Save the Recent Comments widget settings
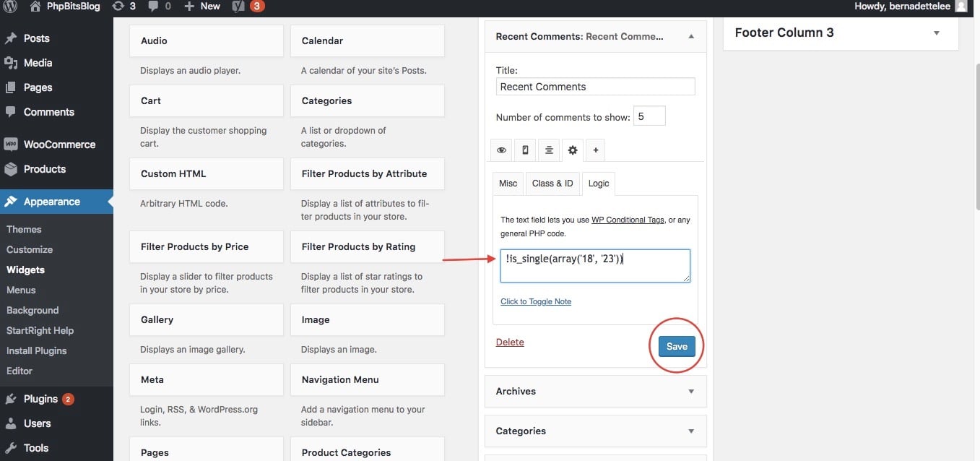The height and width of the screenshot is (461, 980). (676, 346)
